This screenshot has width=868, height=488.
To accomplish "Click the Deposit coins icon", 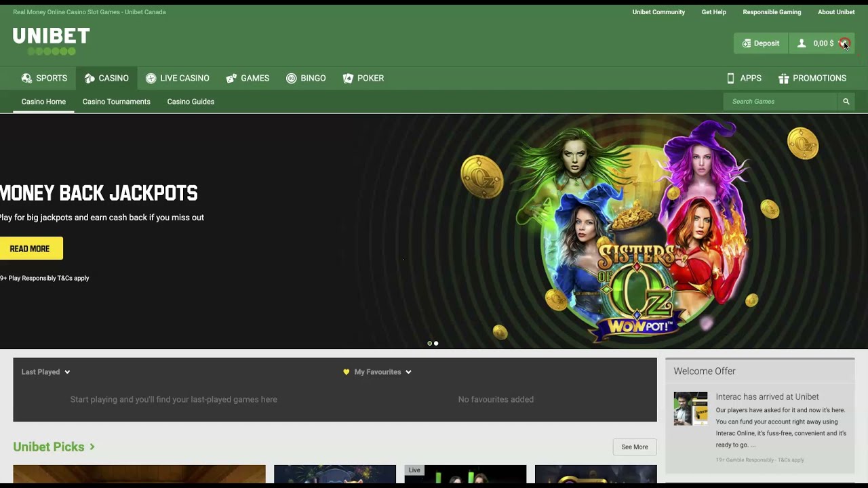I will [747, 43].
